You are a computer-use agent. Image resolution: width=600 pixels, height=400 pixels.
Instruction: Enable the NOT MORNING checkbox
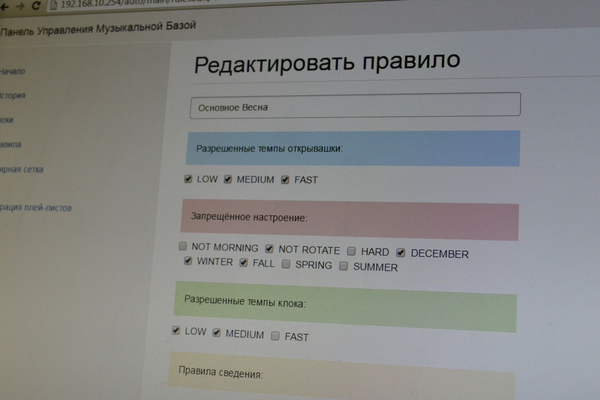point(183,247)
